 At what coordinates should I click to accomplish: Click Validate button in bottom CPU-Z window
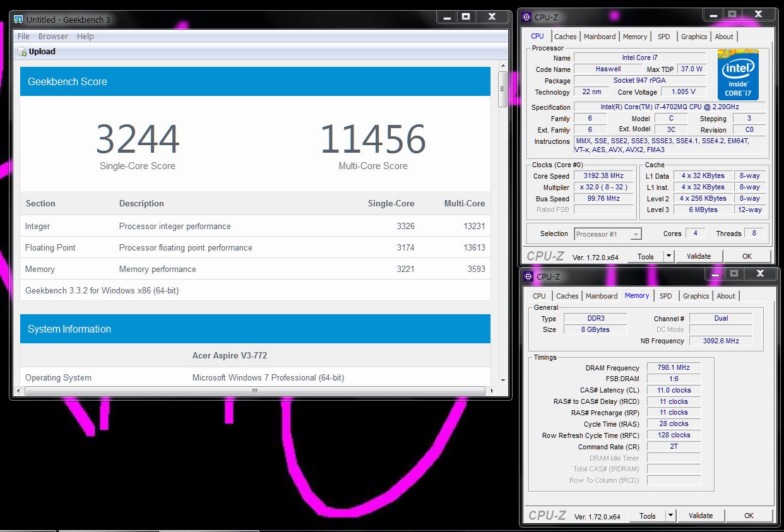pos(701,516)
